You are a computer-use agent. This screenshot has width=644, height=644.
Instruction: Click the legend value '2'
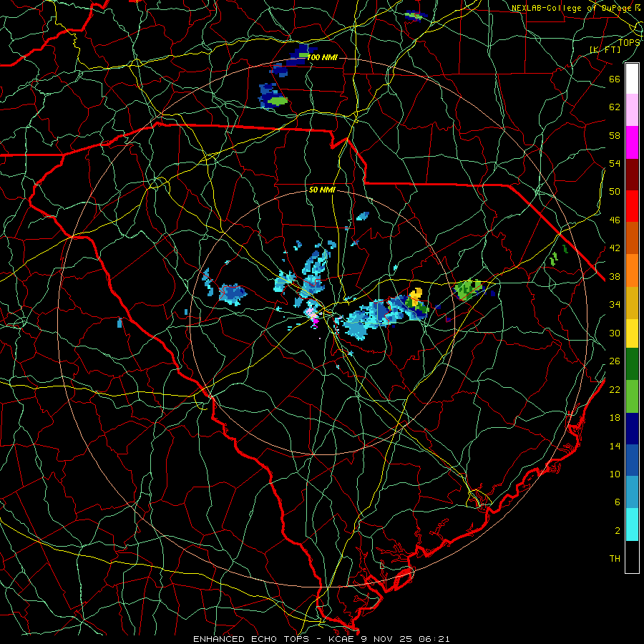tap(618, 531)
